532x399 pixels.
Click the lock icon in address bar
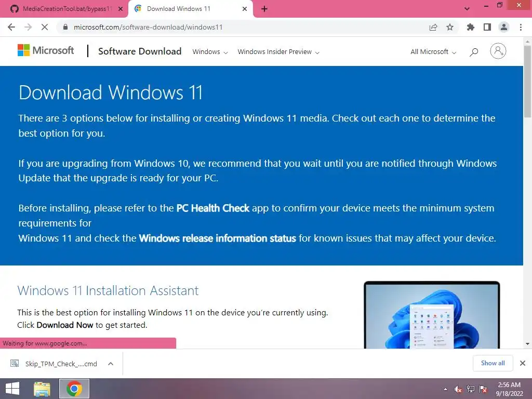pyautogui.click(x=65, y=27)
